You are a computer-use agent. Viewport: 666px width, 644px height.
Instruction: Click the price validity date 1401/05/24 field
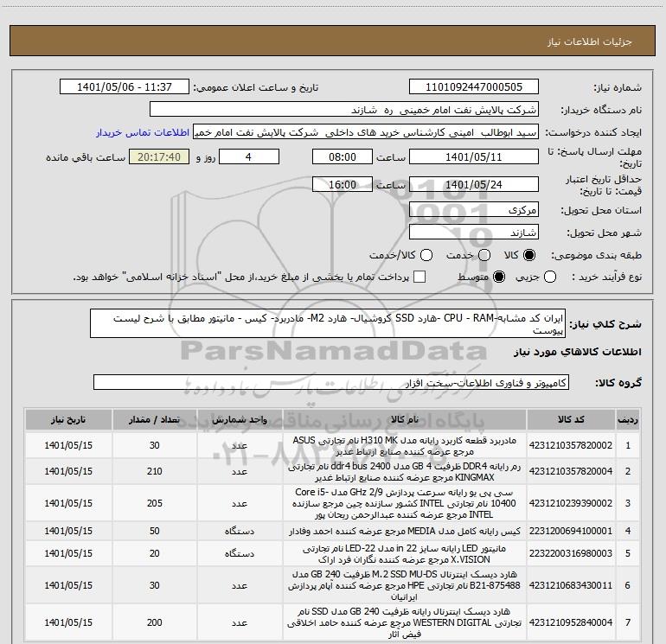point(473,185)
